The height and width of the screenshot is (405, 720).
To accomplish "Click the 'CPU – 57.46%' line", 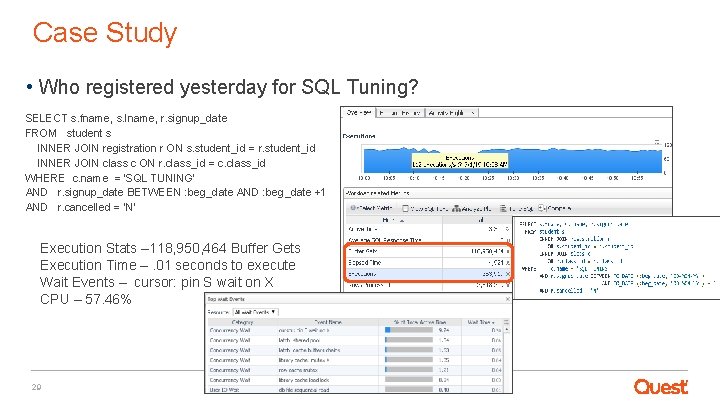I will (85, 299).
